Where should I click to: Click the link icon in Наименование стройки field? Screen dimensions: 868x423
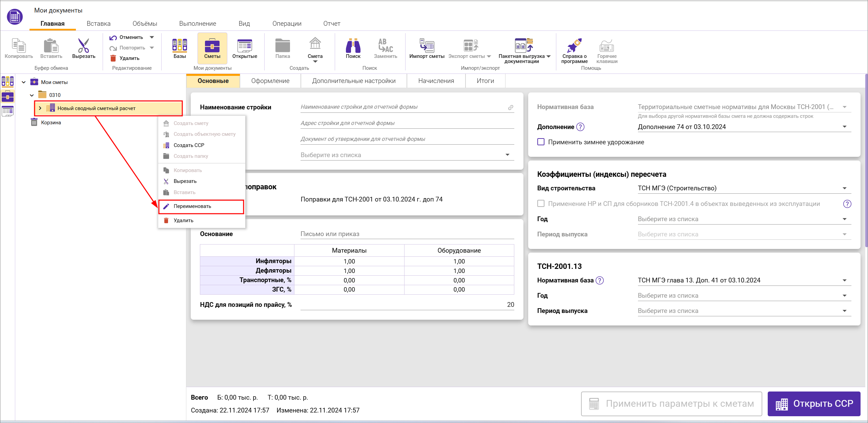511,107
